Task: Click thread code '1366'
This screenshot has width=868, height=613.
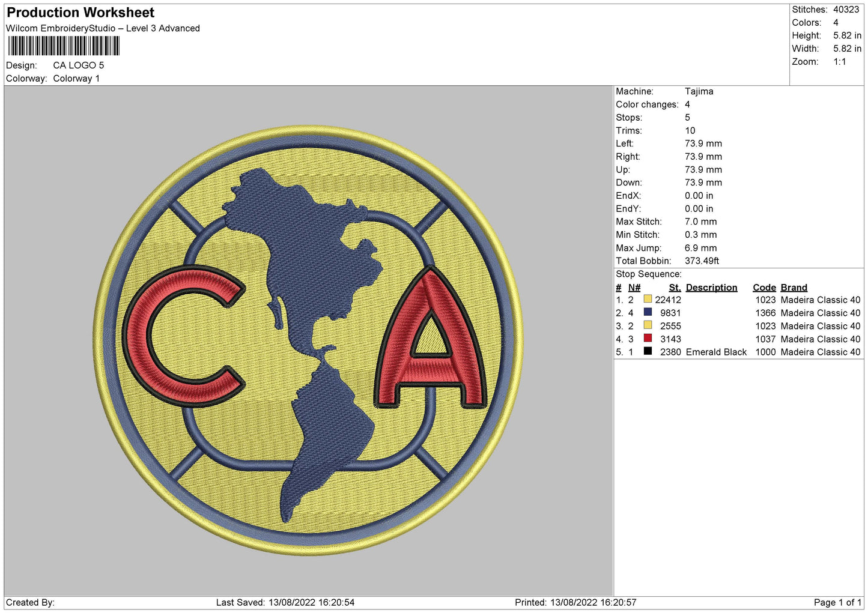Action: [x=766, y=313]
